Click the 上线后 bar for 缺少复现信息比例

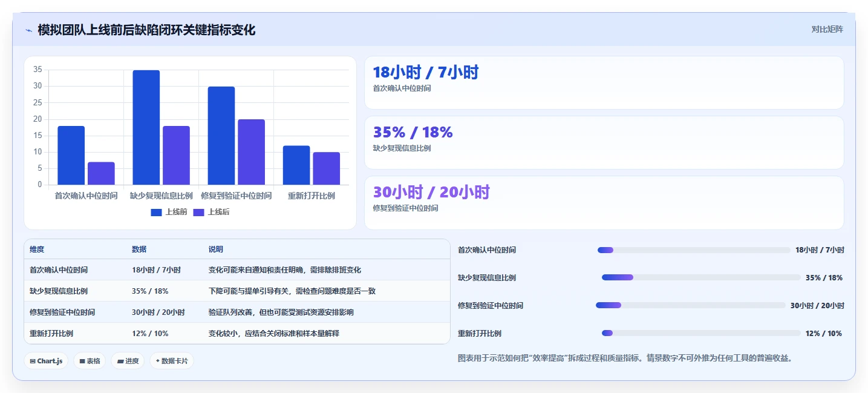(176, 156)
